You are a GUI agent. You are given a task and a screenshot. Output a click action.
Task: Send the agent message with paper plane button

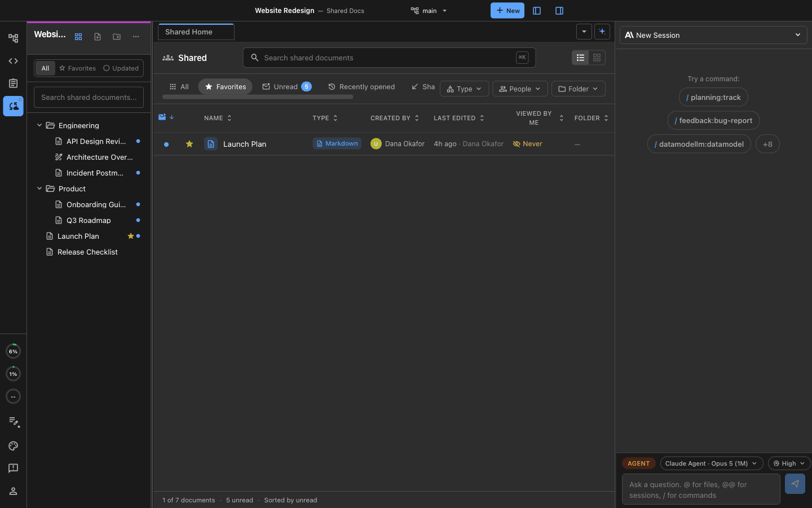(x=795, y=484)
